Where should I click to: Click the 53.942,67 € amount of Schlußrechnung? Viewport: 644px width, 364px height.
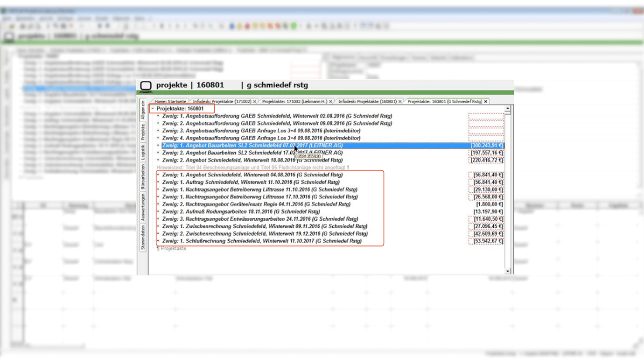coord(488,241)
